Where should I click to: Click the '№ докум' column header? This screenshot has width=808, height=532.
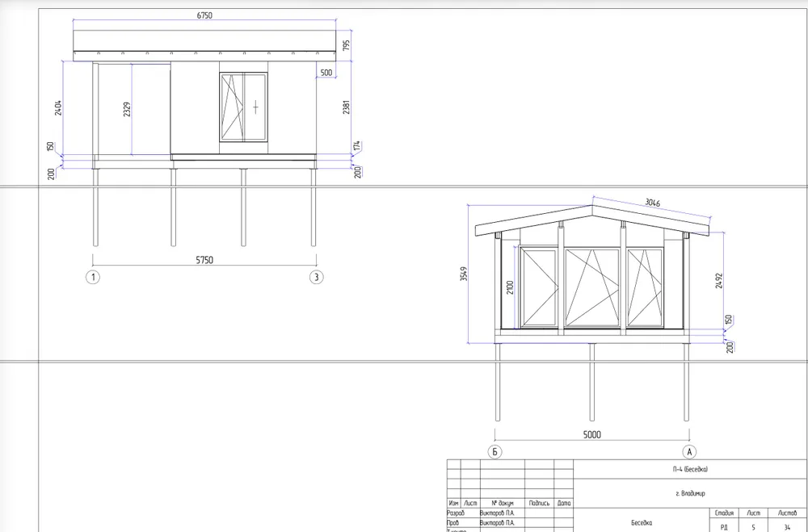pos(503,503)
